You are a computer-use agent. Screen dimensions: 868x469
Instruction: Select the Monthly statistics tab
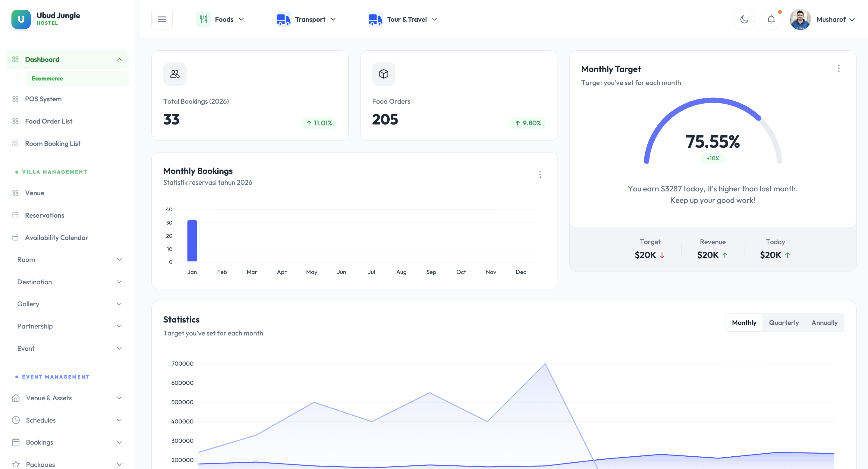point(744,323)
